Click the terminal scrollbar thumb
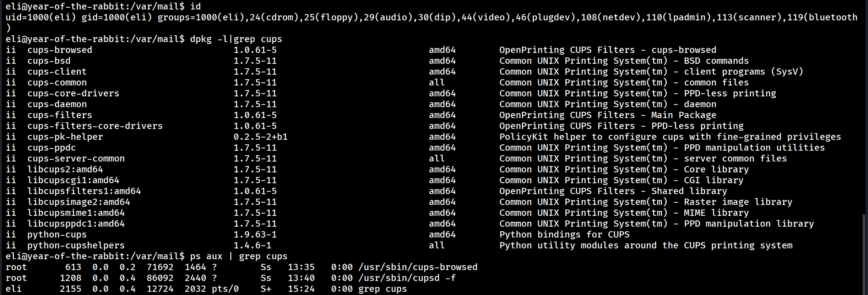Viewport: 868px width, 295px height. pyautogui.click(x=865, y=253)
